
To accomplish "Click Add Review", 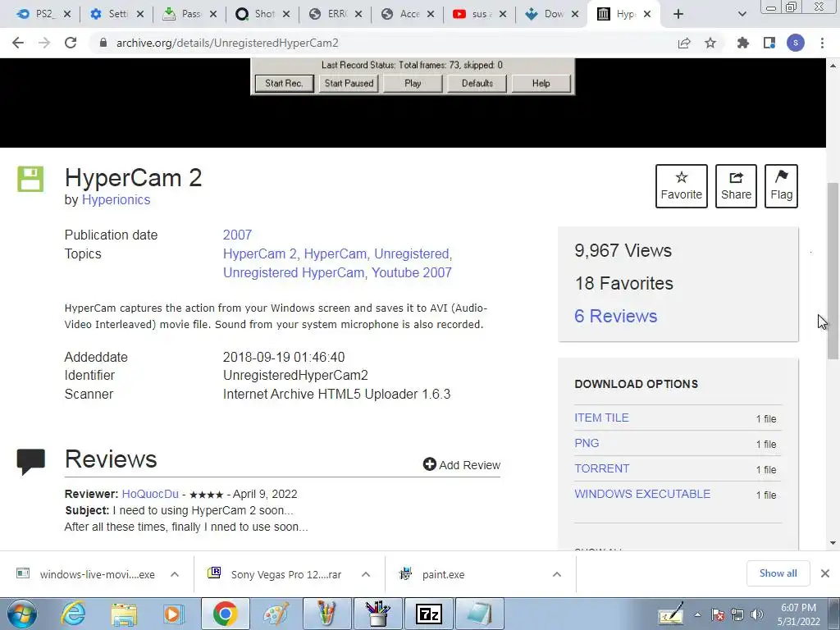I will 461,464.
